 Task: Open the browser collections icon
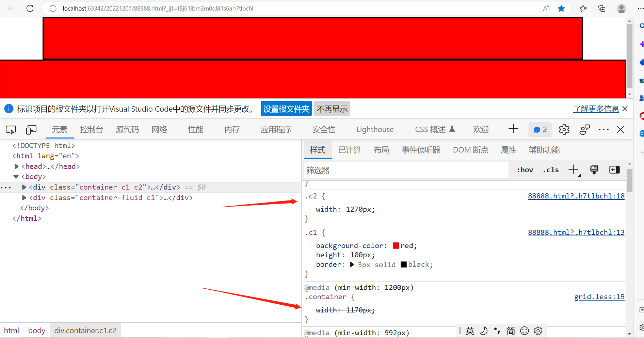(602, 9)
